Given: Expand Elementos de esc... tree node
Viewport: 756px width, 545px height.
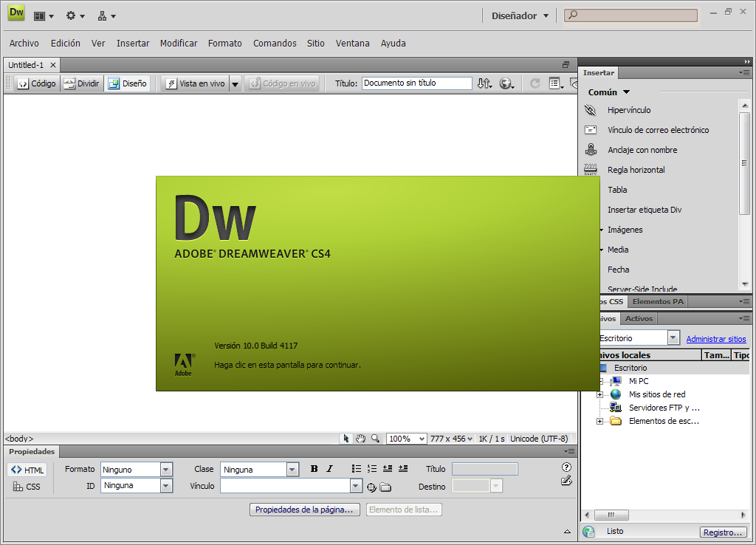Looking at the screenshot, I should (599, 421).
